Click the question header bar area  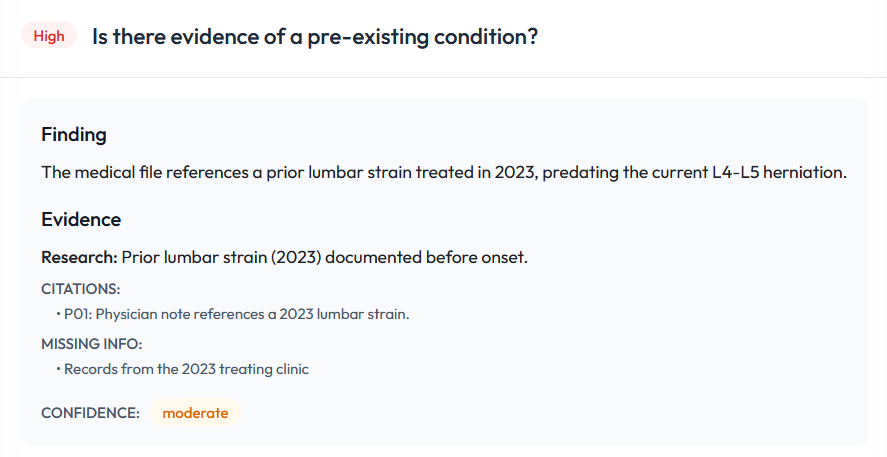point(444,38)
